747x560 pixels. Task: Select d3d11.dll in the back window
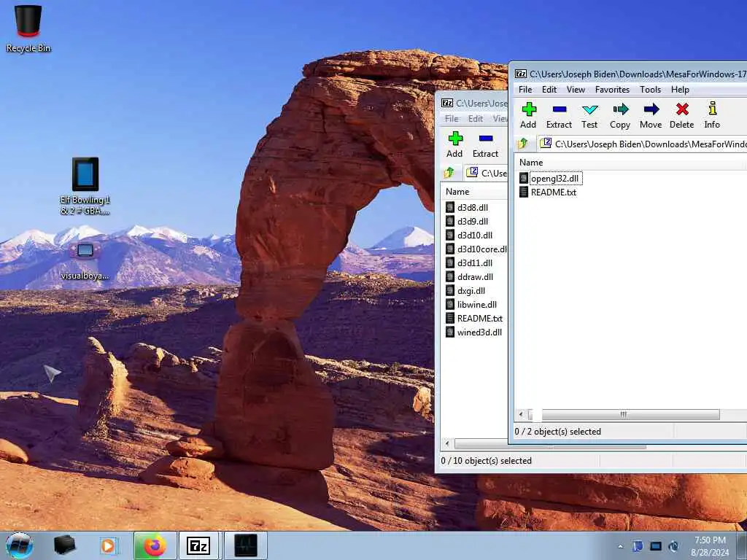tap(469, 262)
